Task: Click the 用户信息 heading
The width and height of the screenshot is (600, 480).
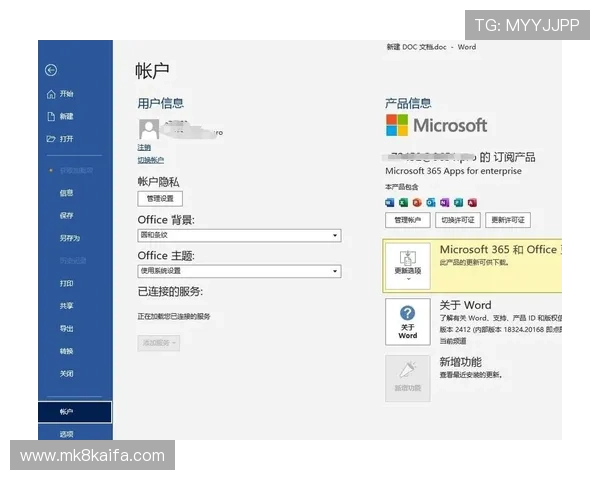Action: [161, 103]
